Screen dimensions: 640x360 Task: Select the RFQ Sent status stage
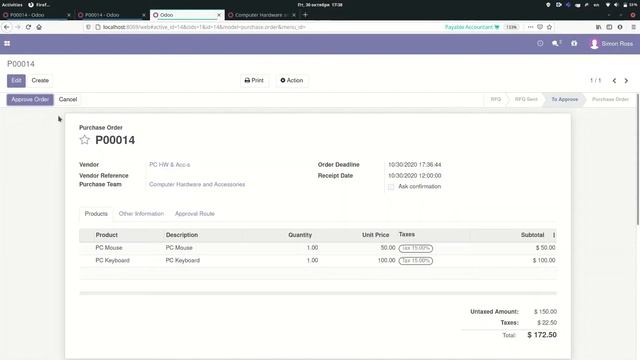[526, 99]
